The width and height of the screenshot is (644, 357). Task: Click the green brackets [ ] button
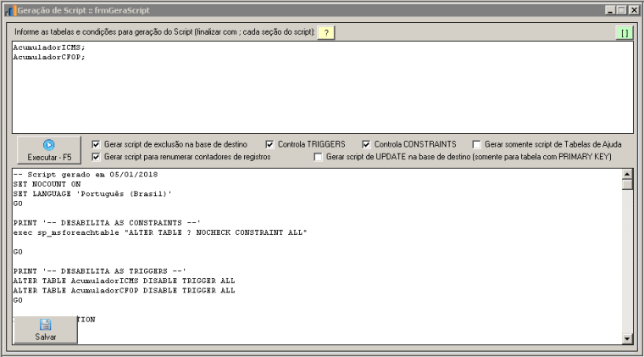click(625, 33)
